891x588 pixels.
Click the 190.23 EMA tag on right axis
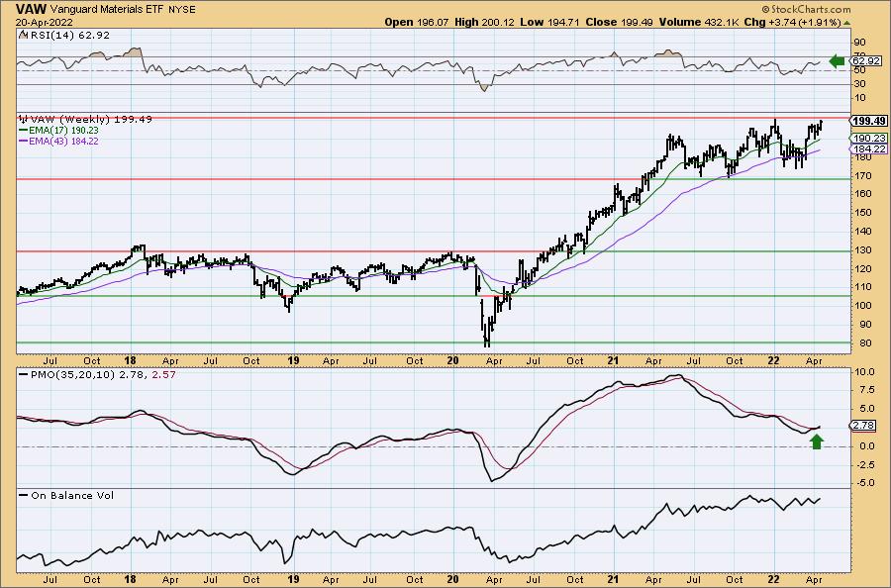[867, 138]
